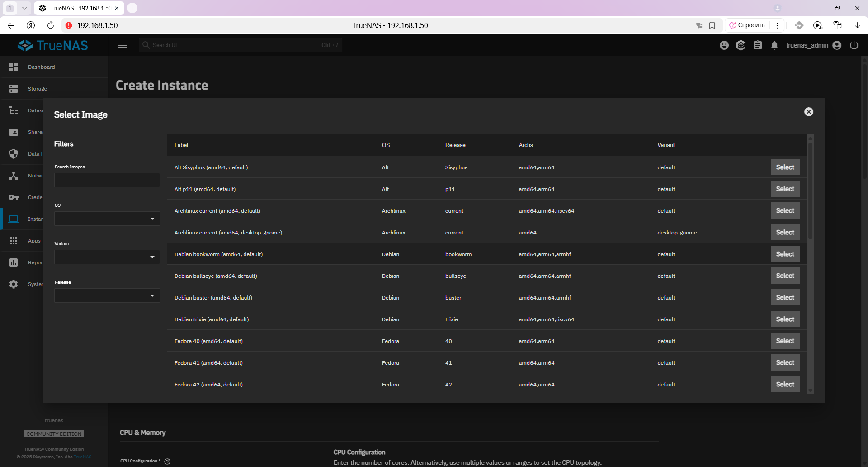
Task: Click the image list scrollbar
Action: [x=811, y=190]
